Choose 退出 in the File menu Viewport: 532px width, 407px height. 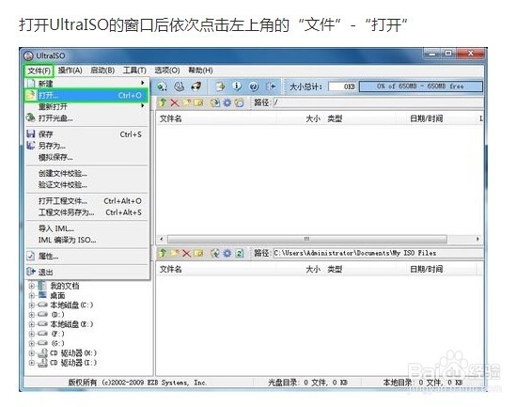(x=86, y=272)
